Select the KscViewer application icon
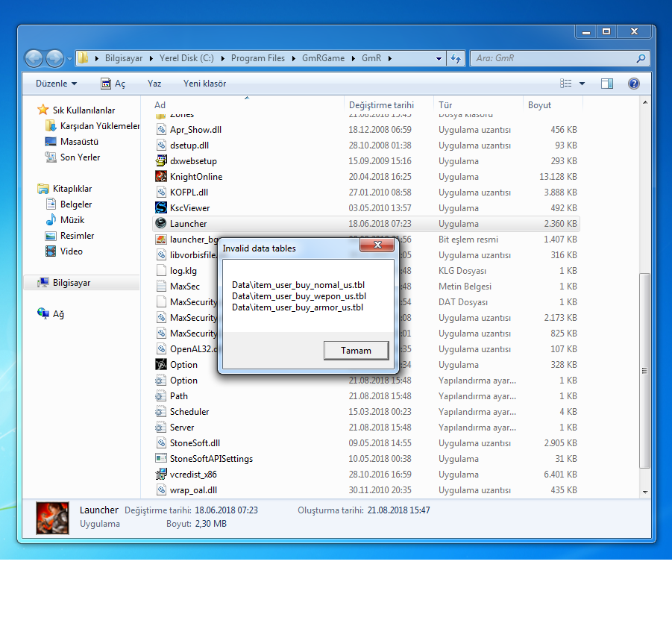 tap(161, 208)
